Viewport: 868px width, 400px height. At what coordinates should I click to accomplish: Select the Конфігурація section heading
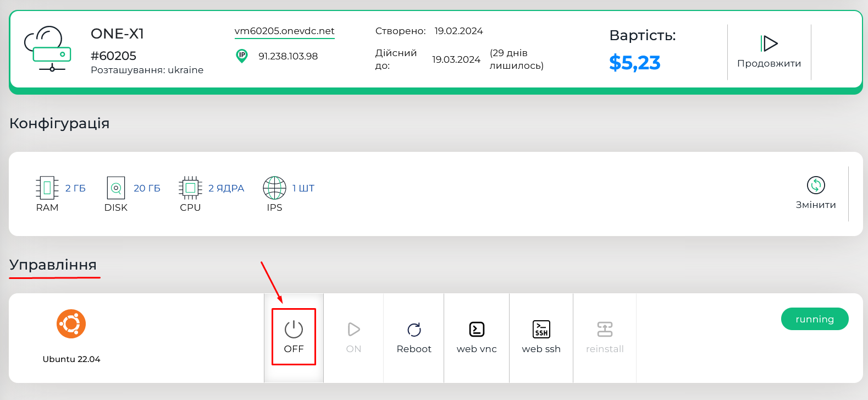click(x=59, y=123)
